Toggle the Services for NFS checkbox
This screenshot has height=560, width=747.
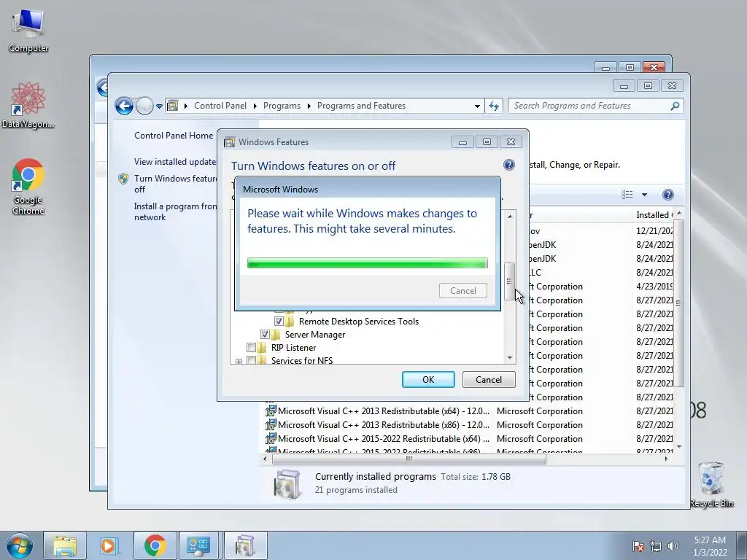point(251,360)
